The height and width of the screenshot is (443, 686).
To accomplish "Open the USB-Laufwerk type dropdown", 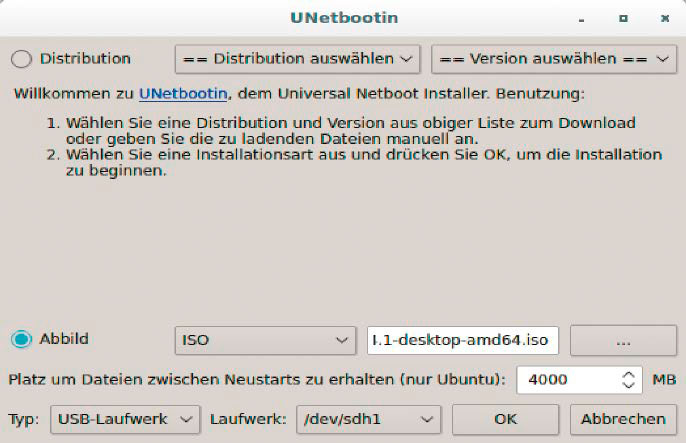I will pos(125,419).
